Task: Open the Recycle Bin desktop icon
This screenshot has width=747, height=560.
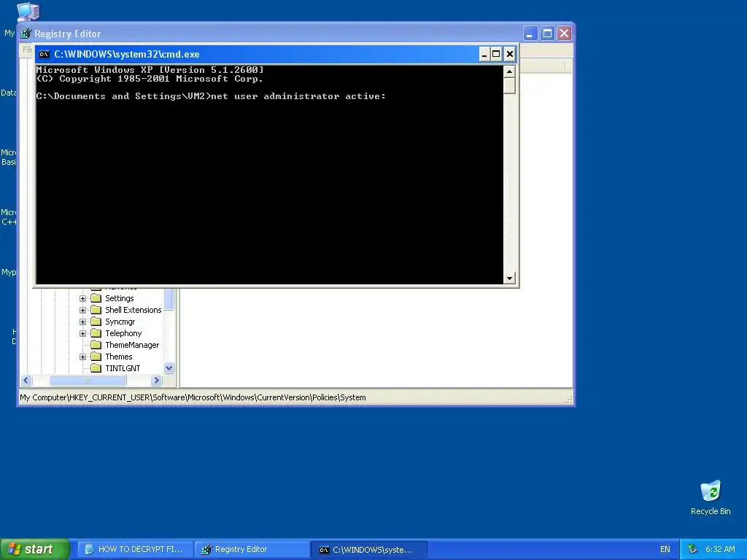Action: 711,498
